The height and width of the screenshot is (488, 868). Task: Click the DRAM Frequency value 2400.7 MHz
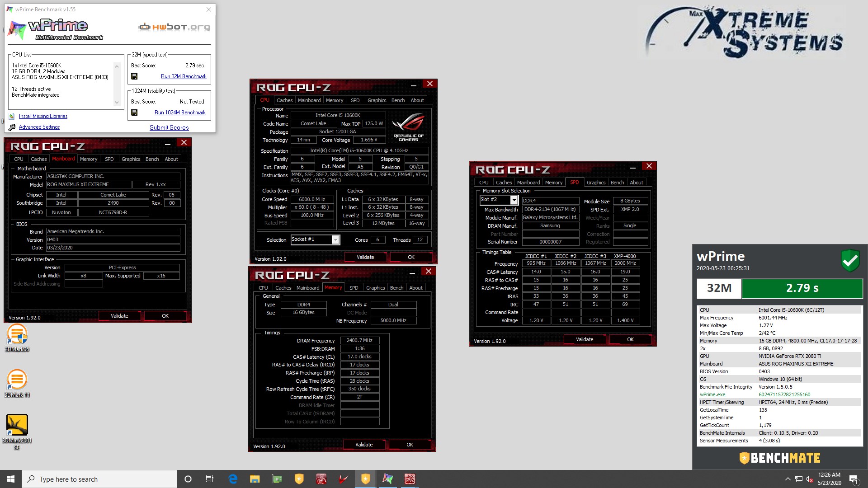359,340
